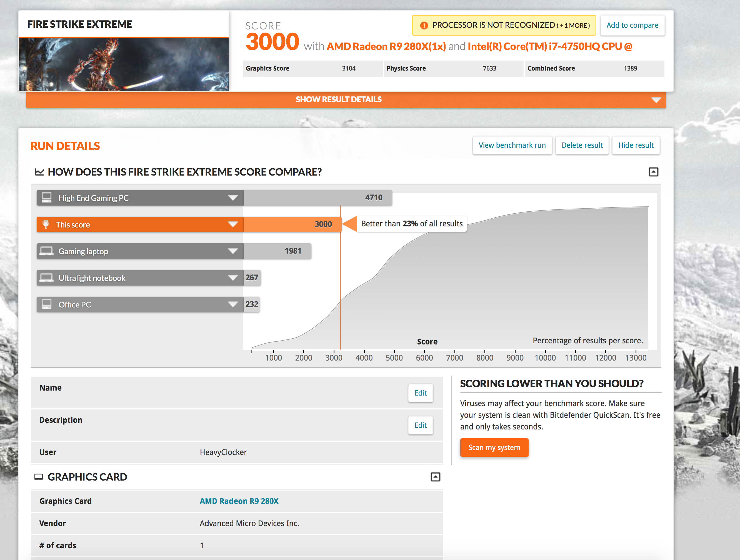Click the This score 3000 orange bar
This screenshot has height=560, width=740.
pos(292,224)
